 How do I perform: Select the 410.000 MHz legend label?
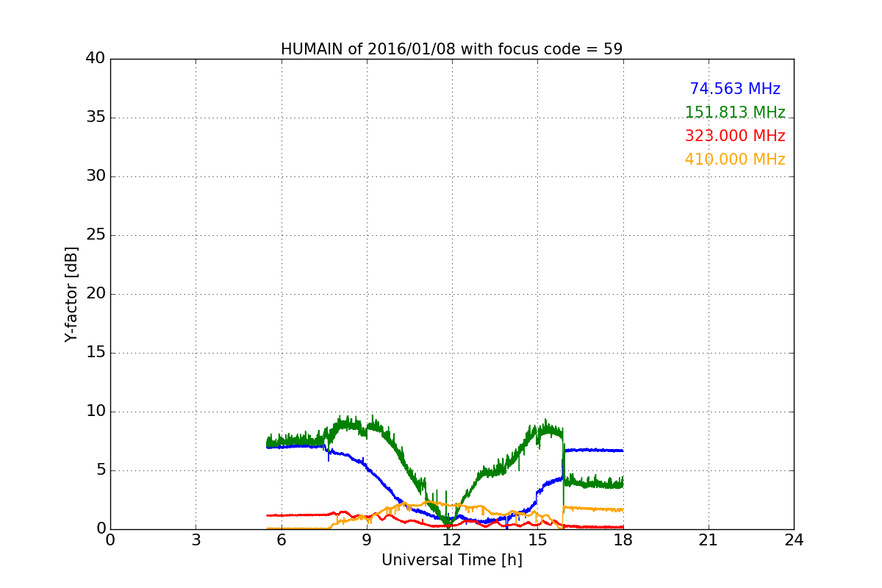(735, 159)
